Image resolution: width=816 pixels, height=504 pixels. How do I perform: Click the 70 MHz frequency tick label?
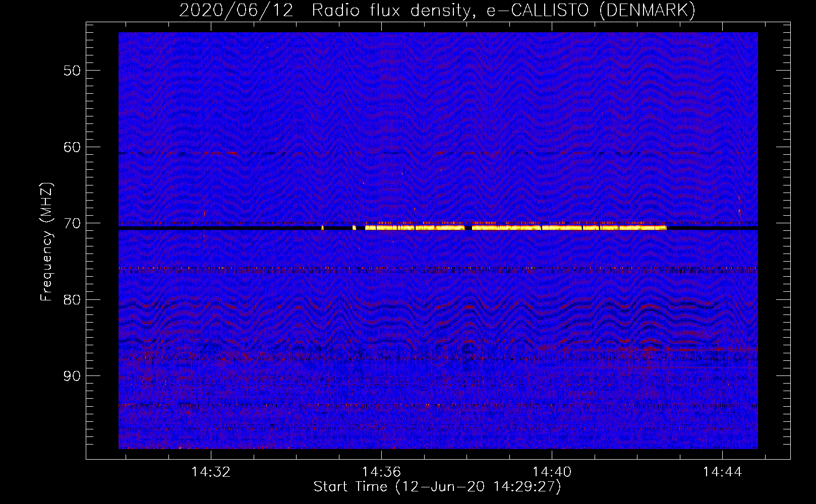click(x=72, y=223)
